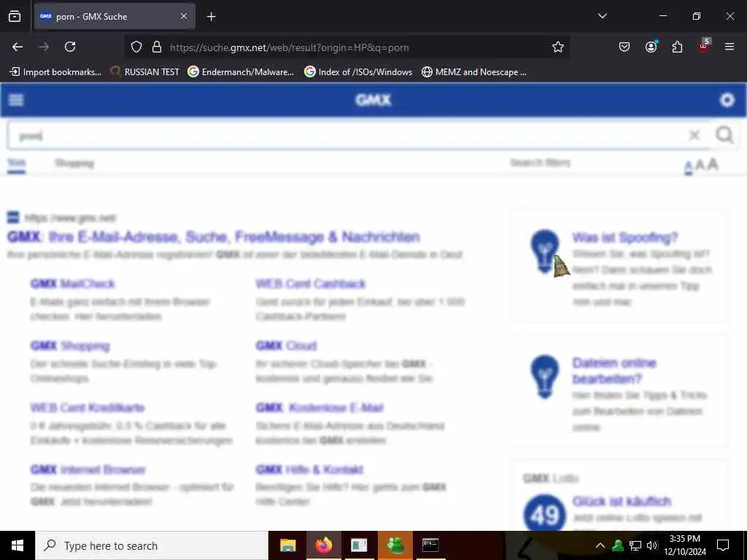
Task: Open Index of /ISOs/Windows bookmark
Action: [x=358, y=72]
